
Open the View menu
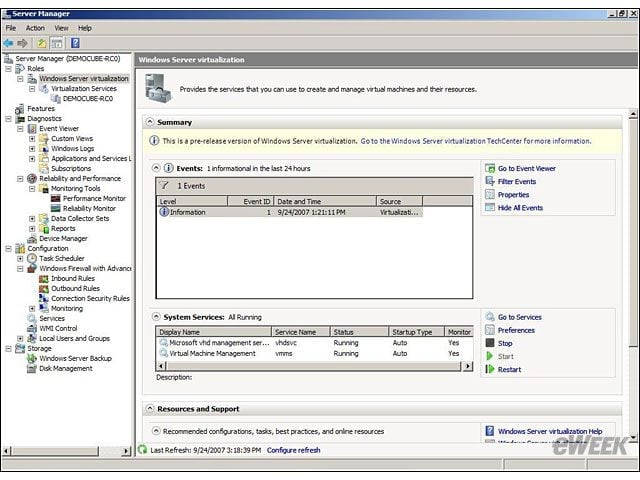coord(62,28)
